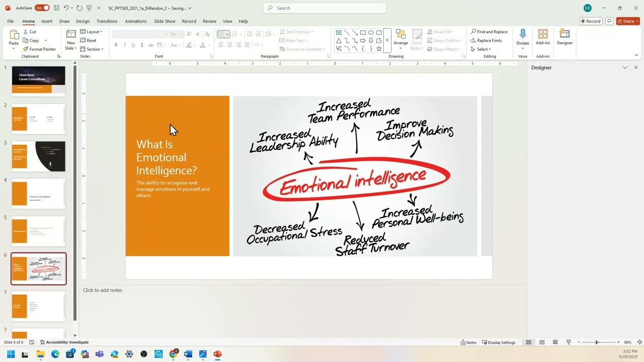Switch to the Transitions tab
This screenshot has width=644, height=362.
tap(107, 21)
